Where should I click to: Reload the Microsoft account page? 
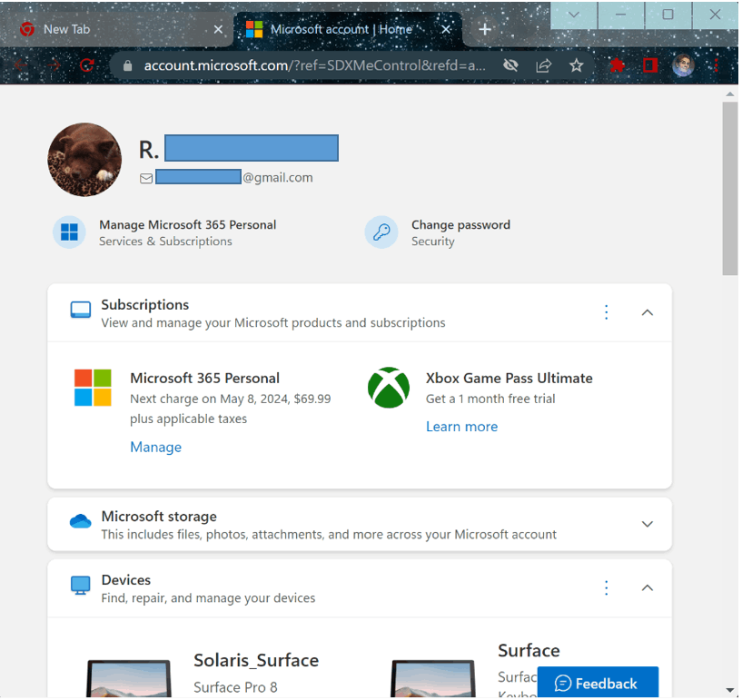click(87, 64)
